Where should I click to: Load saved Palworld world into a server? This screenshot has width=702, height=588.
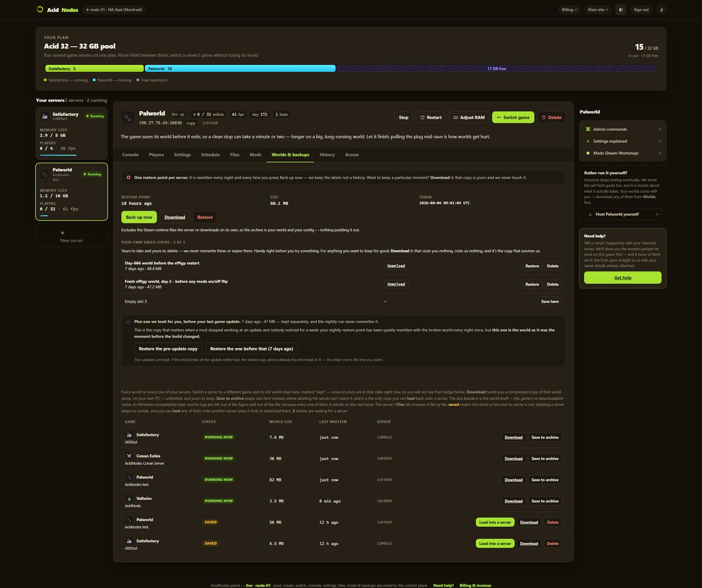[495, 522]
